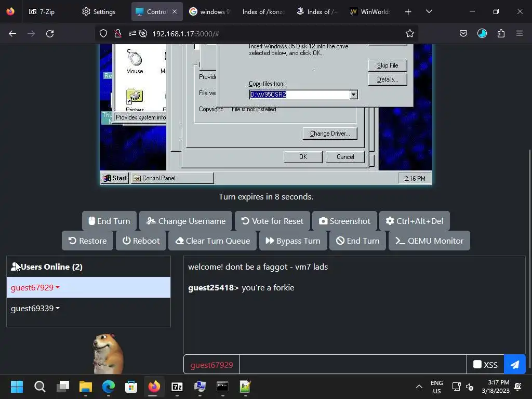The width and height of the screenshot is (532, 399).
Task: Click End Turn with the mouse icon
Action: pos(109,221)
